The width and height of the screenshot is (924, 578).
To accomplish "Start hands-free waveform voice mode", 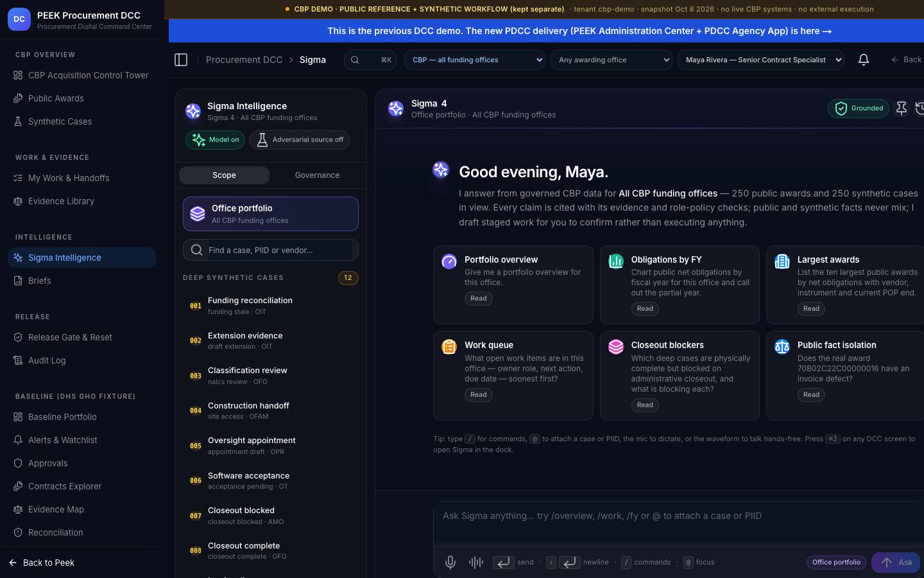I will [476, 563].
